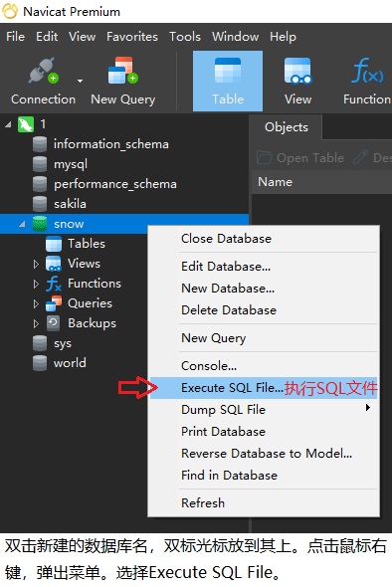Expand the Views tree node
The width and height of the screenshot is (392, 587).
tap(36, 264)
